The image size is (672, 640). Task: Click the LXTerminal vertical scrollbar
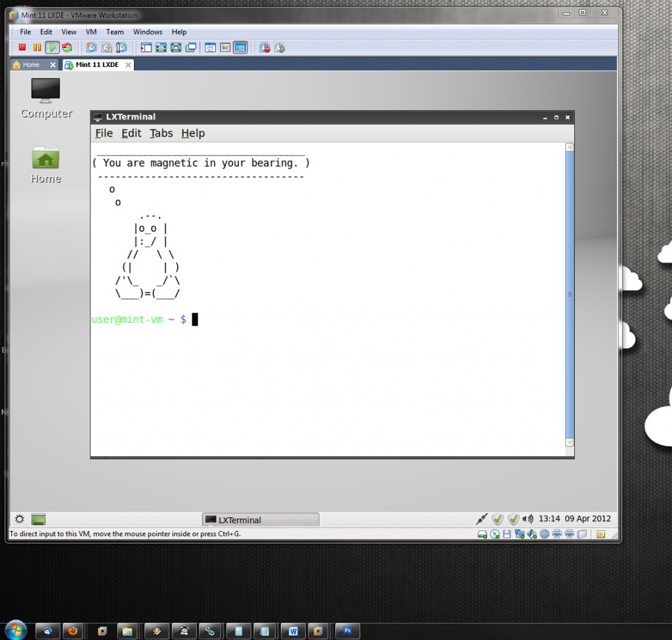point(569,295)
